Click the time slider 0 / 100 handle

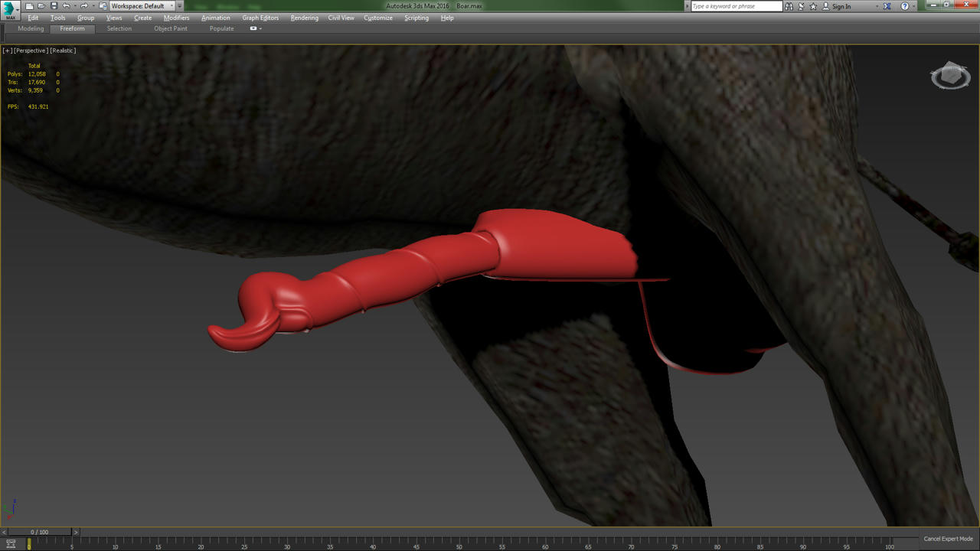(x=40, y=532)
